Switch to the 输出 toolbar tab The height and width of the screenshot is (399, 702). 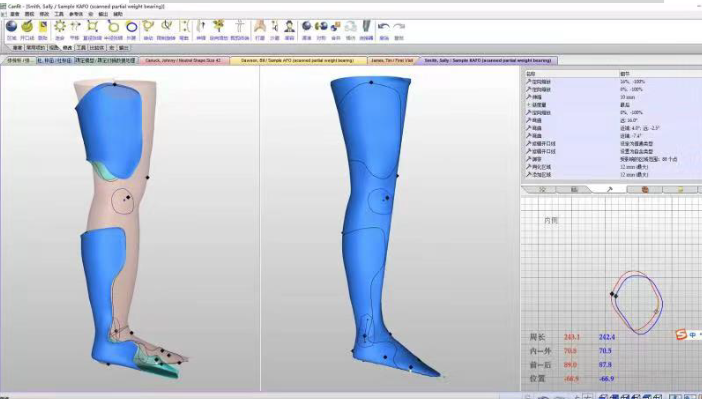tap(123, 47)
